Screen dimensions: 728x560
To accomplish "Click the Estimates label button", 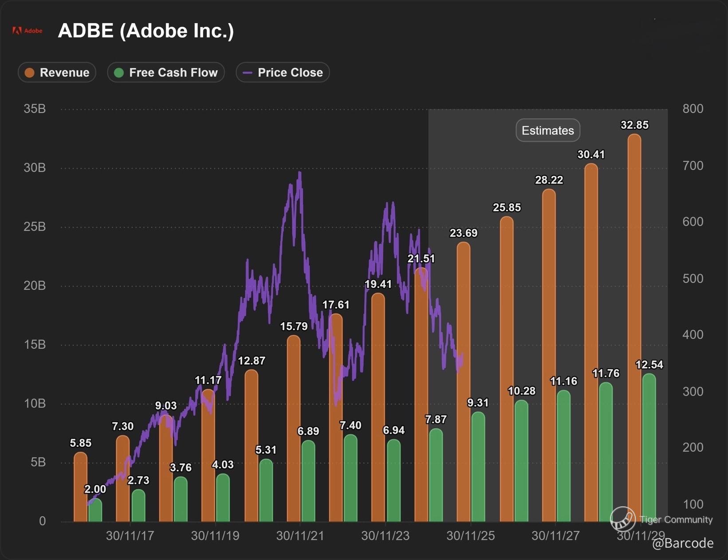I will coord(547,130).
